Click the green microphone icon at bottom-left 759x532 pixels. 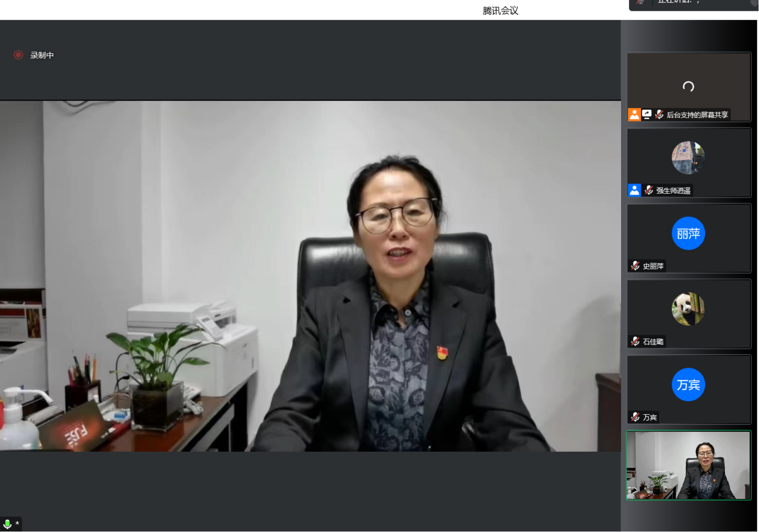(x=7, y=524)
